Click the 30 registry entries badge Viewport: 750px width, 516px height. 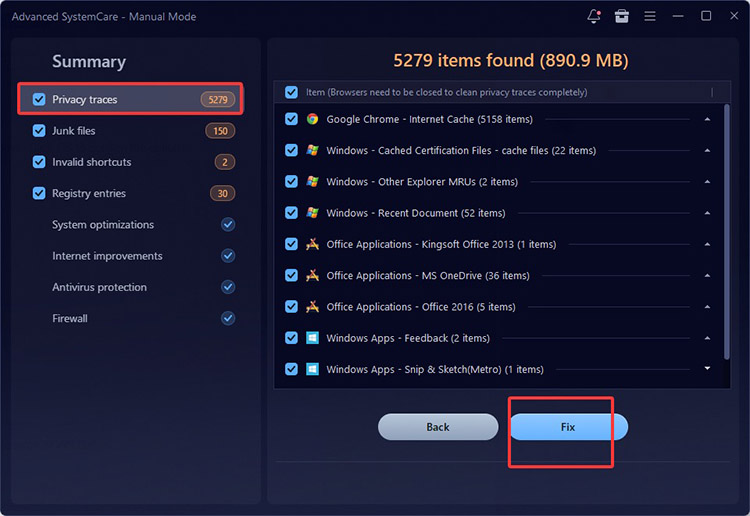(x=222, y=193)
